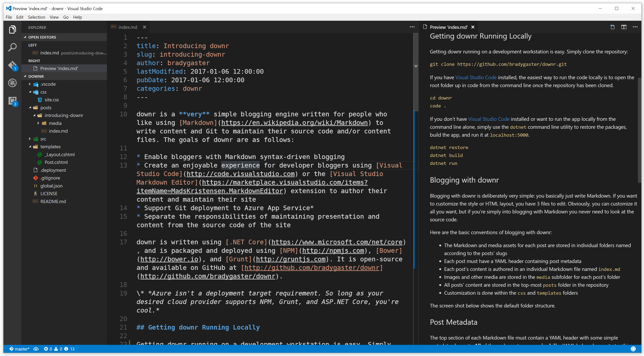Click the '## Getting downr Running Locally' heading line
This screenshot has width=644, height=356.
click(198, 327)
